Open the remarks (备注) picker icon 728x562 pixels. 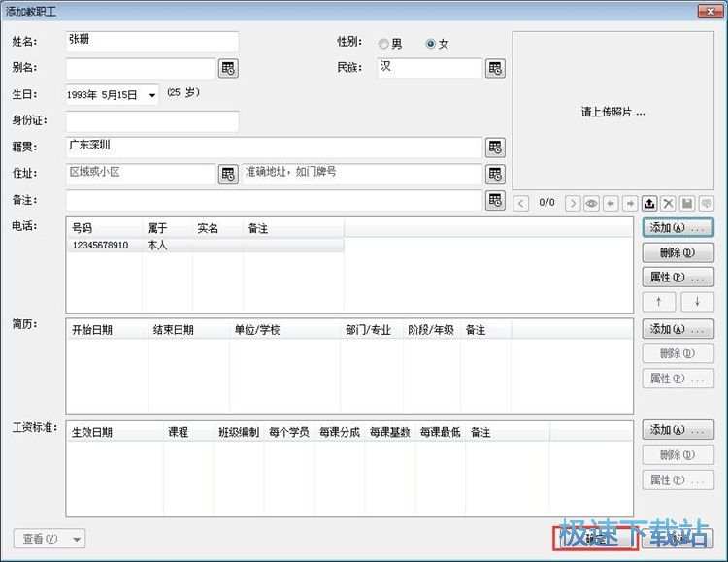point(495,201)
